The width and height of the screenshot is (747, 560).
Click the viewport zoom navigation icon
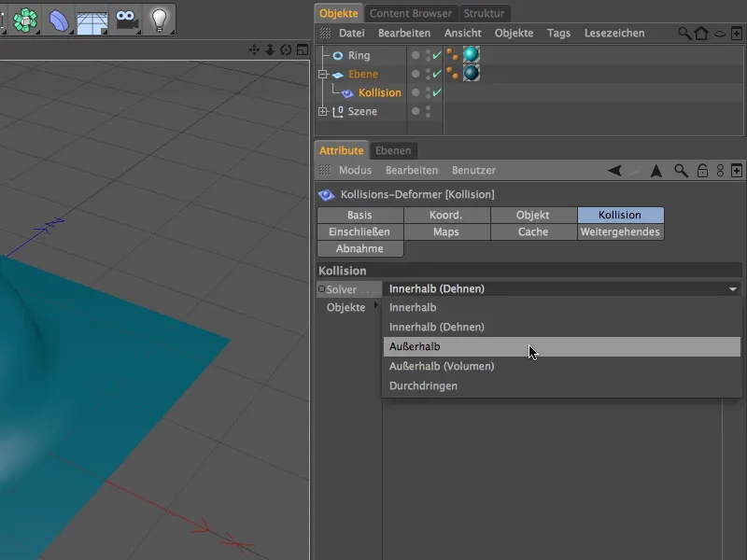point(270,49)
